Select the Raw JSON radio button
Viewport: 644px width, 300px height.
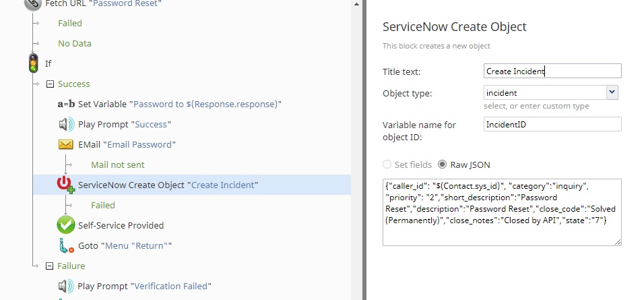point(442,164)
